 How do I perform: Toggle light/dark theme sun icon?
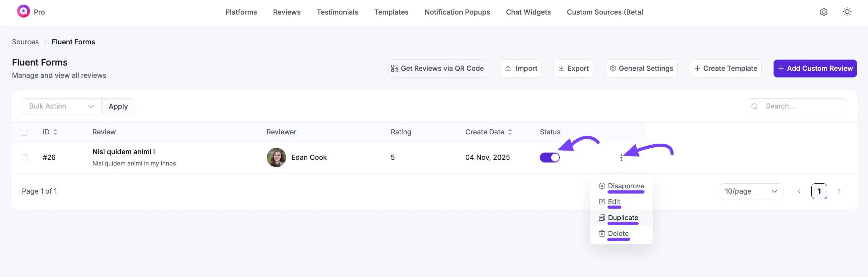click(x=847, y=12)
